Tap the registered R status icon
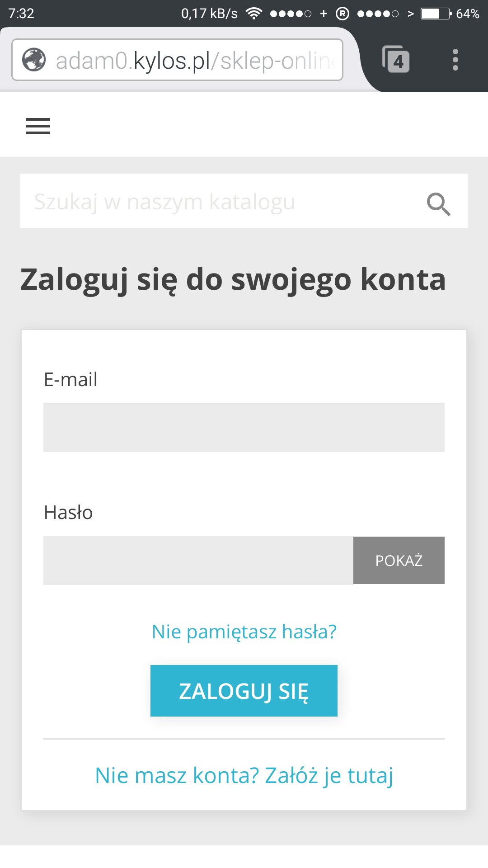The width and height of the screenshot is (488, 868). tap(343, 14)
